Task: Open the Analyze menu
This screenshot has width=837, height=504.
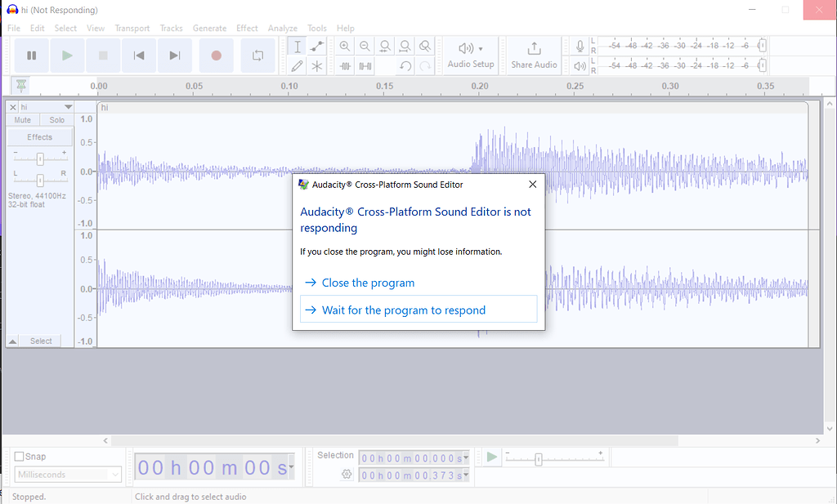Action: (282, 28)
